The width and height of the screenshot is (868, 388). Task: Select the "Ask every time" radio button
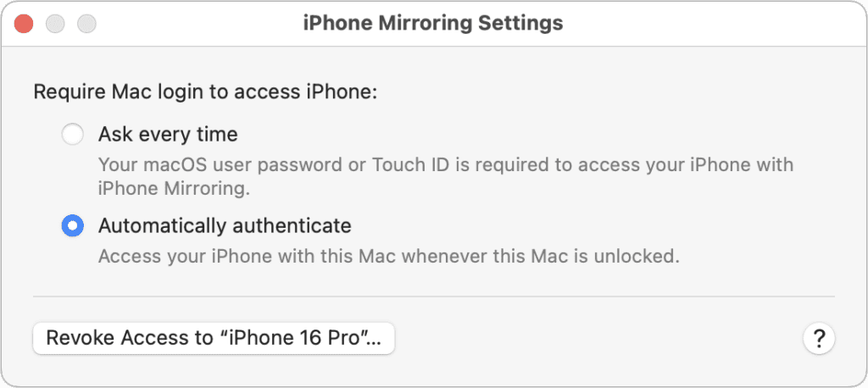73,134
